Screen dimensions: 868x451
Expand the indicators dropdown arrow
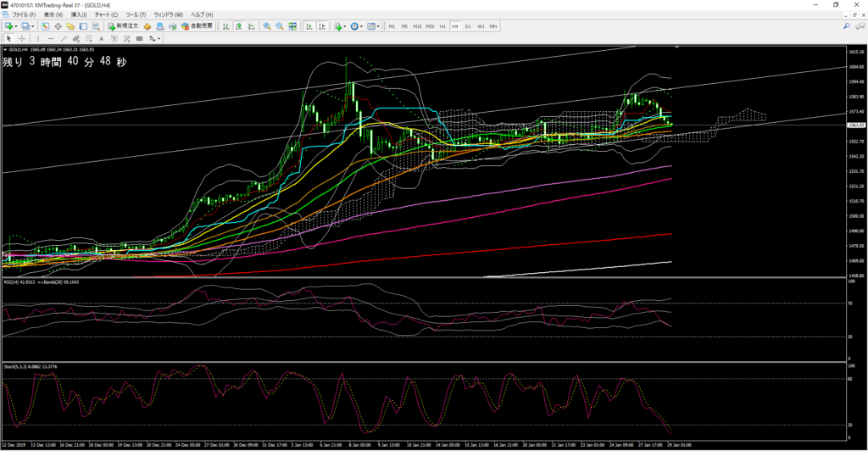[x=344, y=26]
